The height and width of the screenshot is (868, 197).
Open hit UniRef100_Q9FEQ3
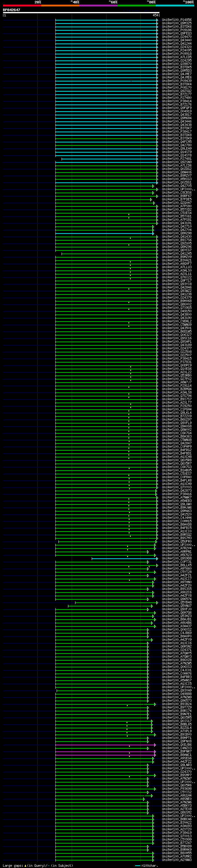177,33
